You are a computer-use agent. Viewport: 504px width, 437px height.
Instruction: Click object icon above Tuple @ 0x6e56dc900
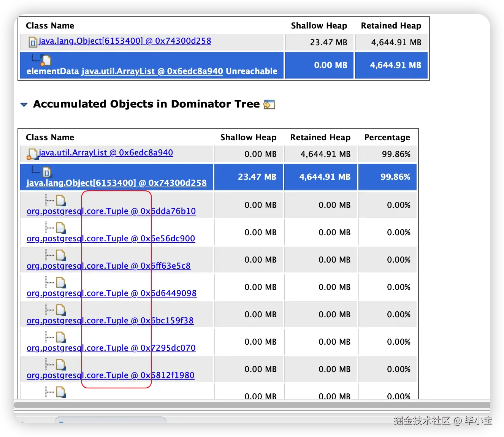(x=61, y=228)
